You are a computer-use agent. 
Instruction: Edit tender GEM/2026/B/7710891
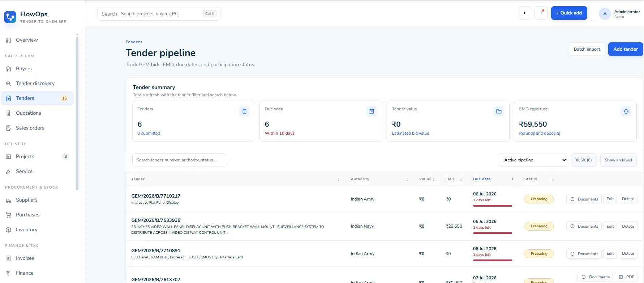pos(610,254)
